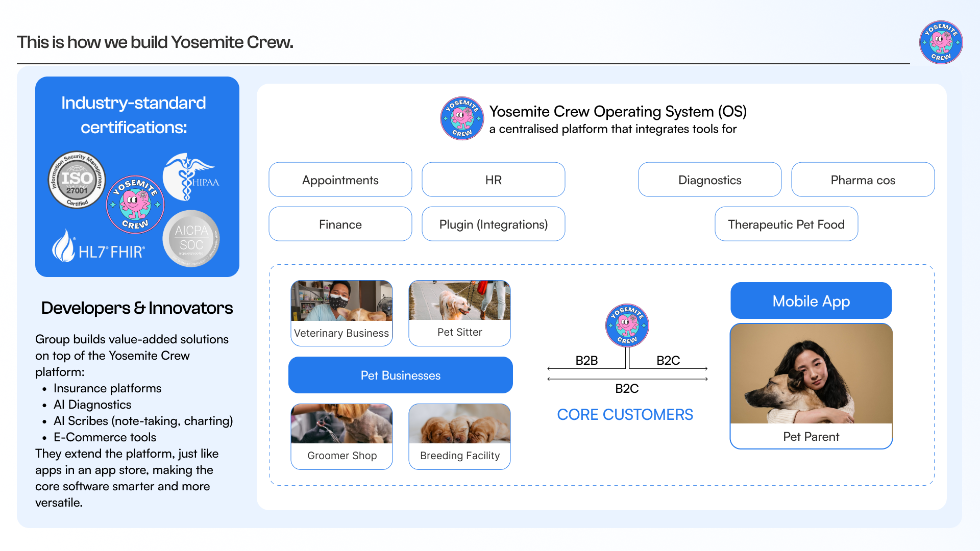Open the Veterinary Business photo card
980x551 pixels.
(x=341, y=313)
